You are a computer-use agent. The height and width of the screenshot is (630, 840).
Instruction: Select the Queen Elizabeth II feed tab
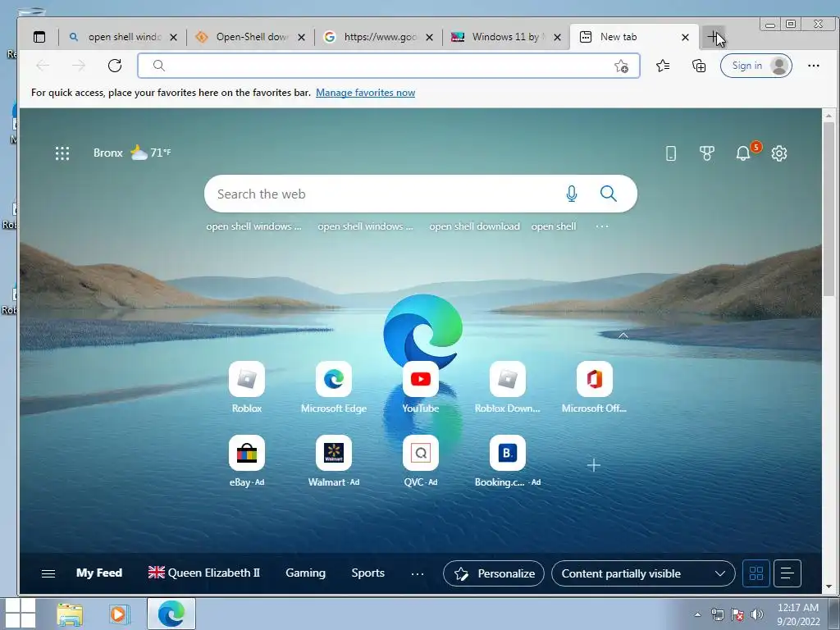point(204,573)
